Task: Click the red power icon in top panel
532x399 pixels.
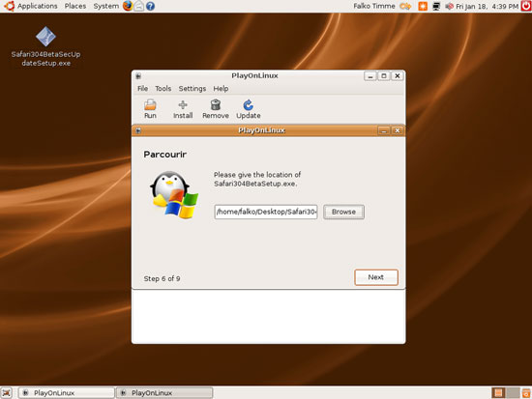Action: click(526, 6)
